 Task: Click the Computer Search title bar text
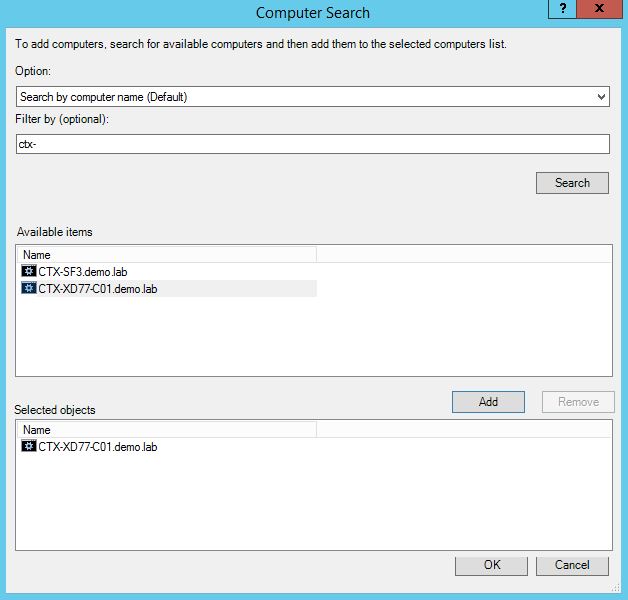[x=312, y=13]
